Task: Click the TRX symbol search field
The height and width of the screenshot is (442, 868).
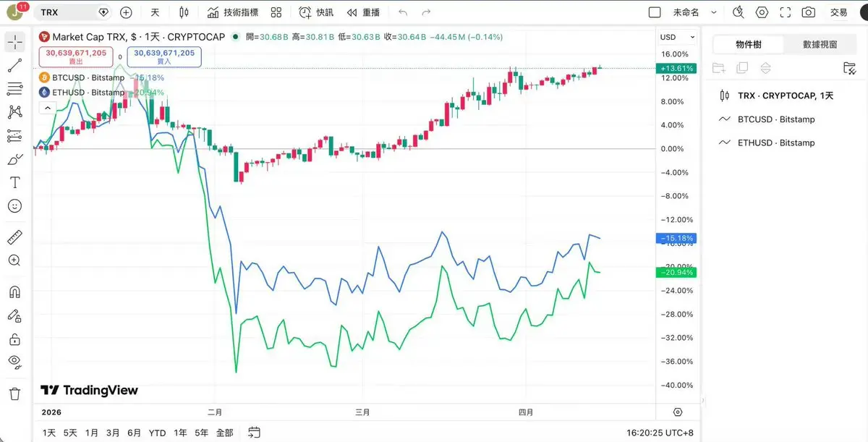Action: (75, 12)
